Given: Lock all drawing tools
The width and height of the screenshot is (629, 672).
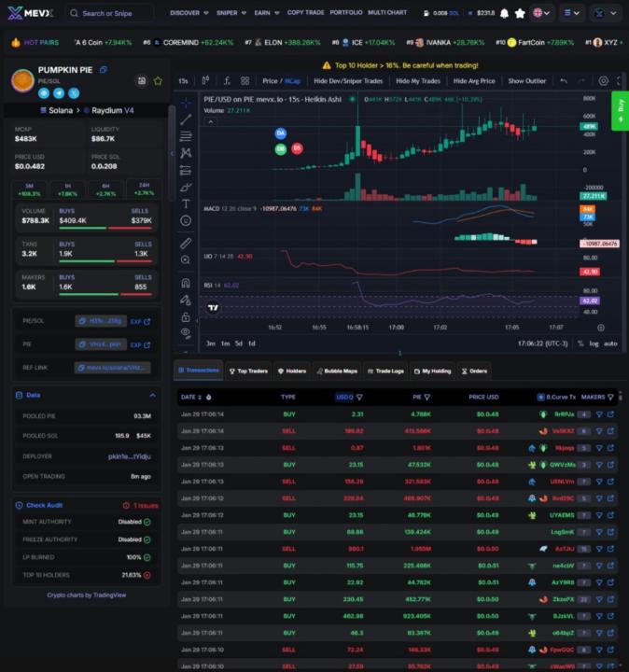Looking at the screenshot, I should pos(186,317).
